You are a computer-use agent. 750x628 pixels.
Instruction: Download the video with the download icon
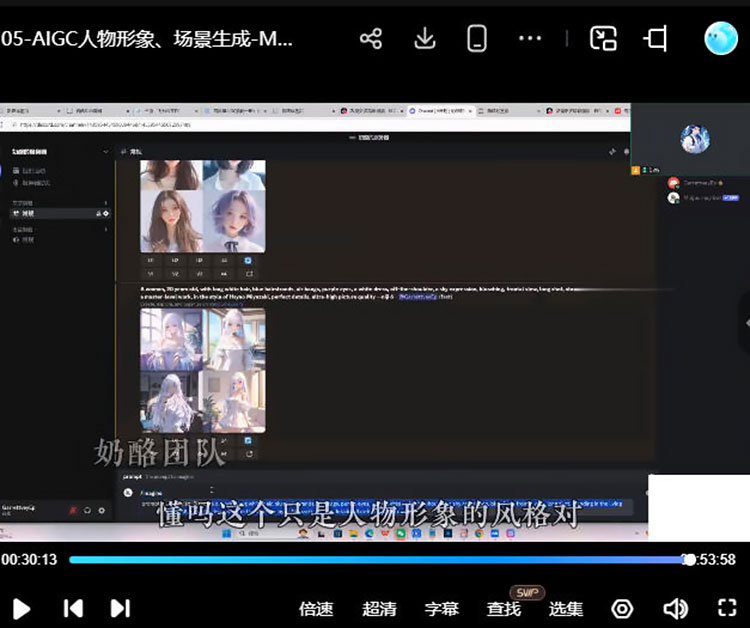(425, 39)
